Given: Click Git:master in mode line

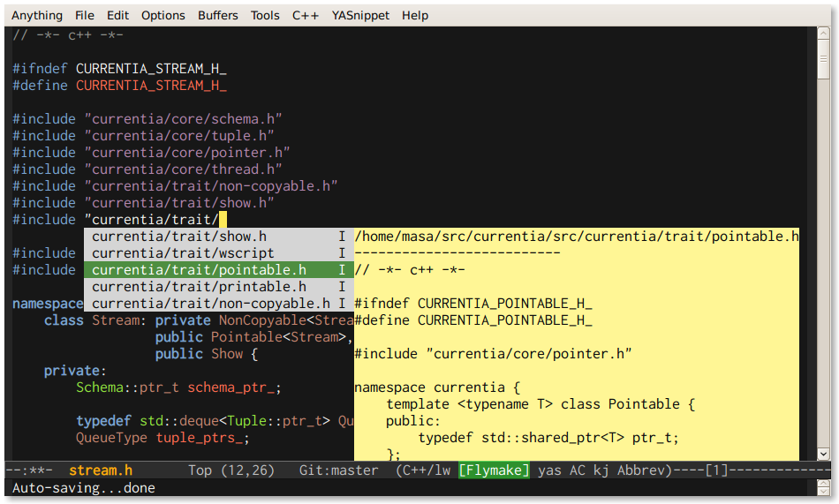Looking at the screenshot, I should point(339,470).
